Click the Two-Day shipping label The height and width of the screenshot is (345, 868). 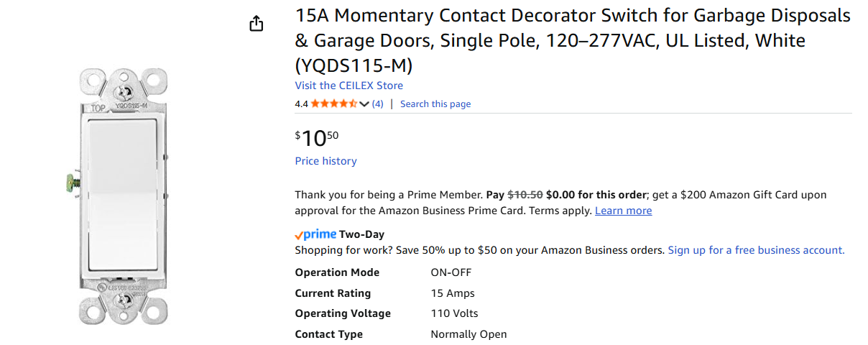[361, 234]
